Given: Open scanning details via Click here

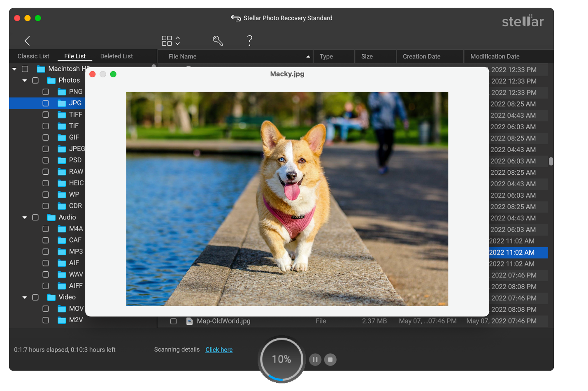Looking at the screenshot, I should (x=219, y=349).
